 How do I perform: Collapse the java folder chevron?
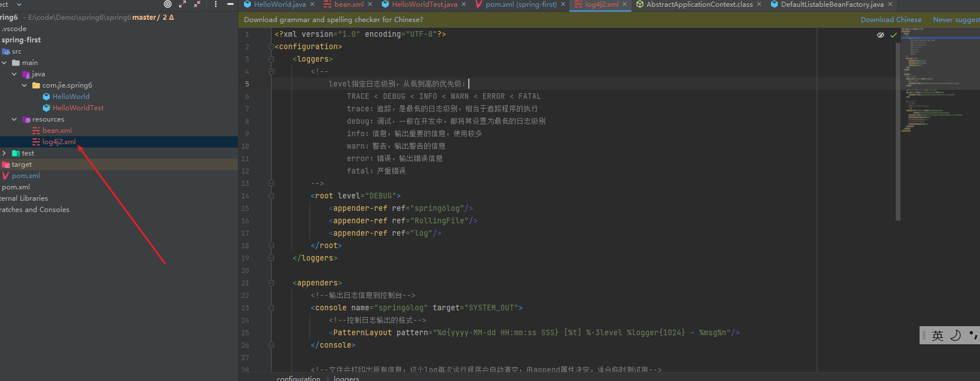click(14, 74)
